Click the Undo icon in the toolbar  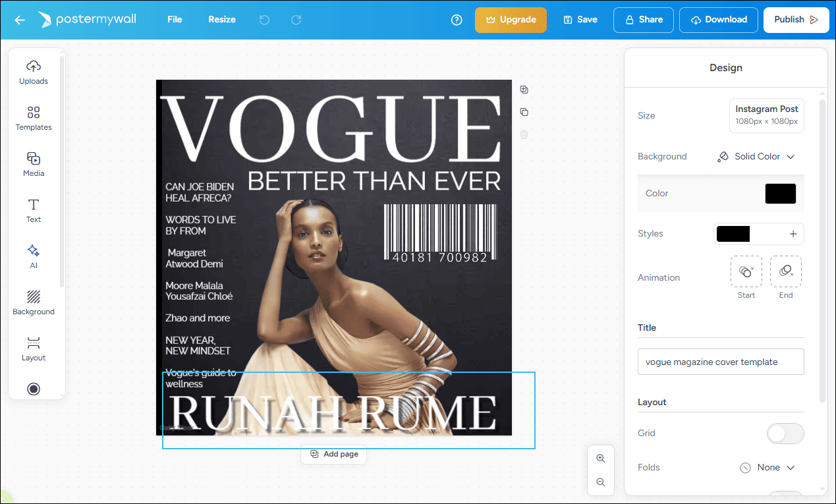click(264, 20)
